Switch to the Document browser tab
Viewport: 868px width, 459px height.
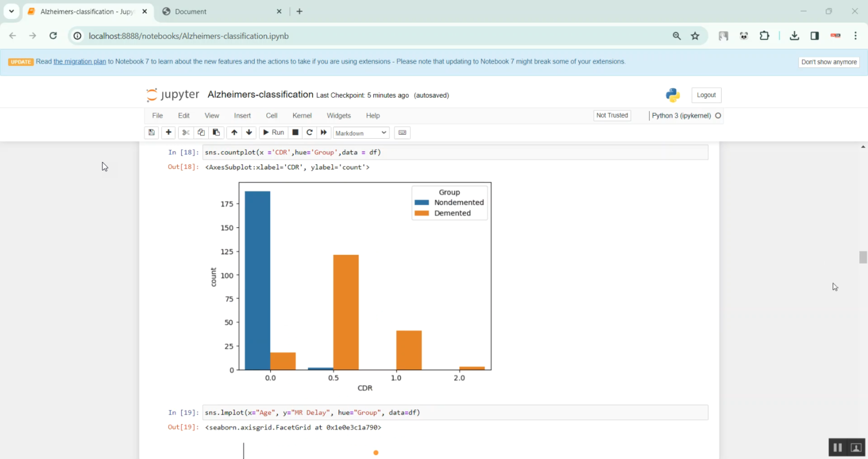pyautogui.click(x=220, y=12)
